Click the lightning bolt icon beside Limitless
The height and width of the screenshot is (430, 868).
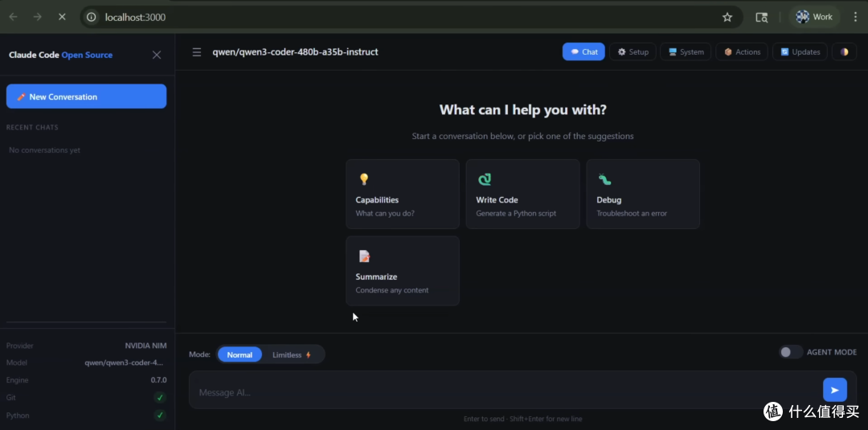(309, 354)
